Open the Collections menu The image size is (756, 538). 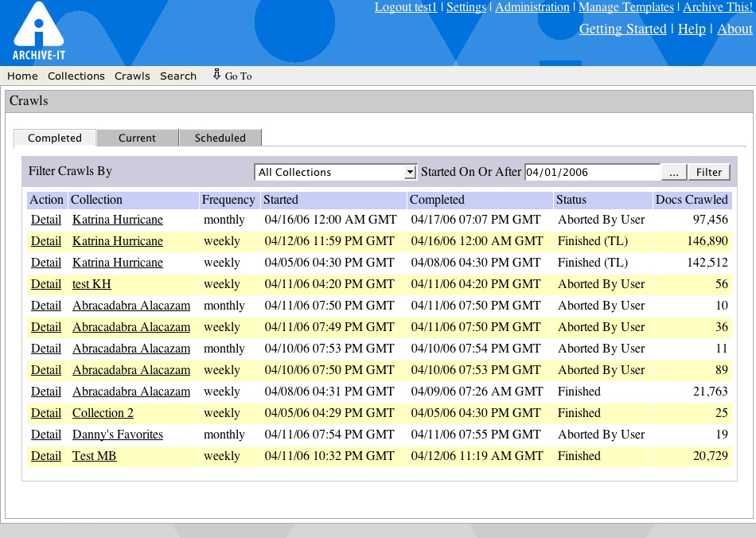pyautogui.click(x=76, y=76)
